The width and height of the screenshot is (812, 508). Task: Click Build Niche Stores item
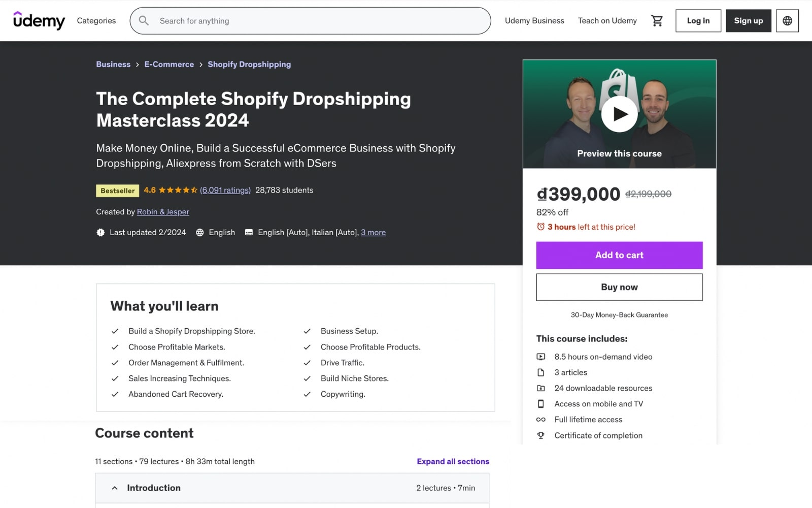355,378
